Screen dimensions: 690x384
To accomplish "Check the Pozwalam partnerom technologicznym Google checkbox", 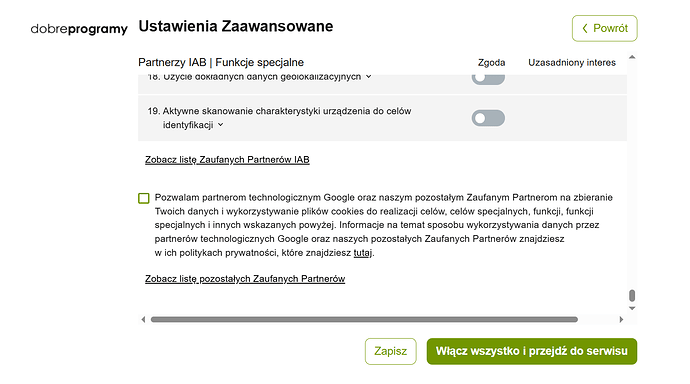I will point(143,198).
